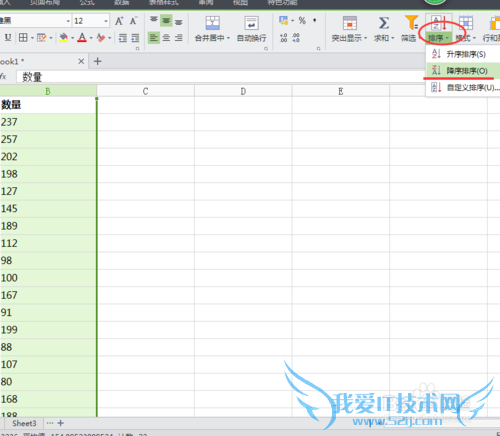Decrease font size with the small A icon

[x=133, y=21]
